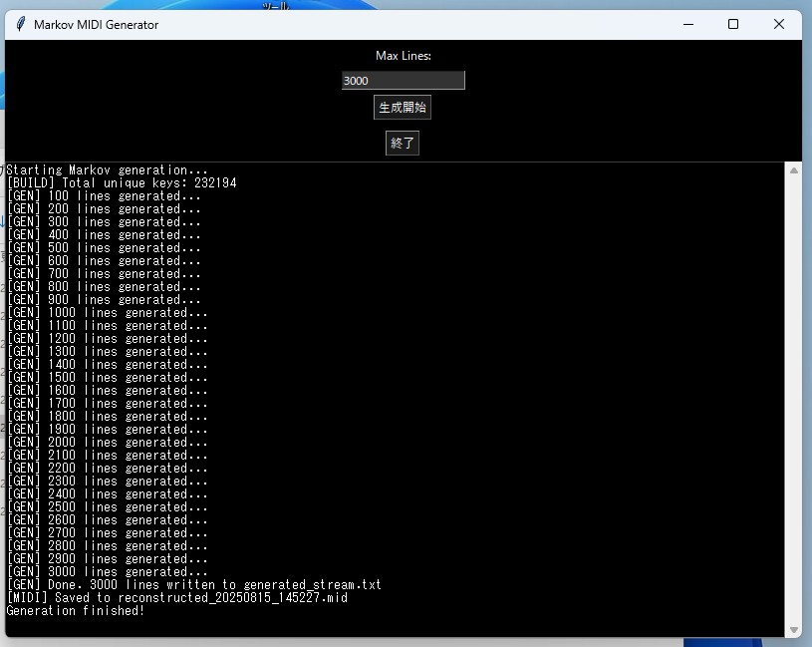Click the '[GEN] 1000 lines generated...' log line

click(108, 312)
